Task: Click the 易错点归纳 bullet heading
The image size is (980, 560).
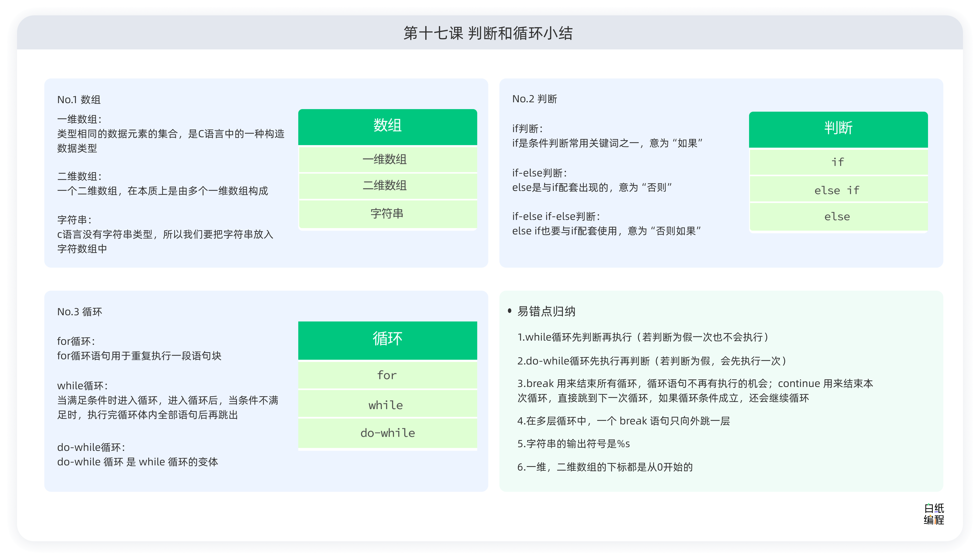Action: coord(546,311)
